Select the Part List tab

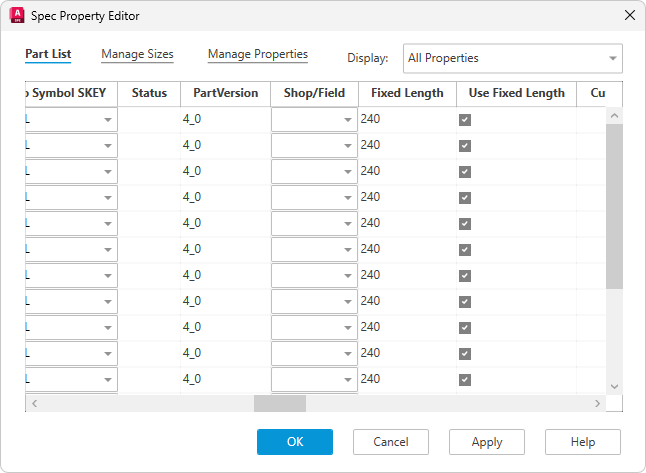point(48,55)
